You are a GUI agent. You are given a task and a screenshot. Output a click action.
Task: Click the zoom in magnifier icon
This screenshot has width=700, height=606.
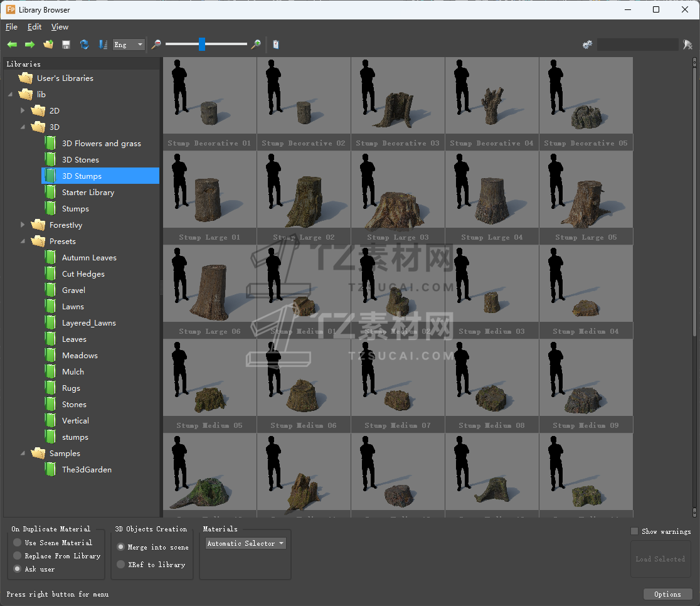pos(256,45)
